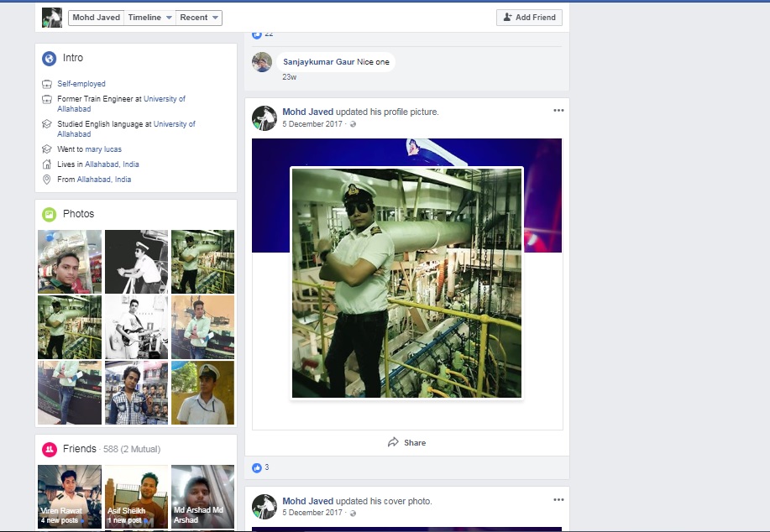Click the green Photos section icon
The image size is (770, 532).
pyautogui.click(x=49, y=214)
